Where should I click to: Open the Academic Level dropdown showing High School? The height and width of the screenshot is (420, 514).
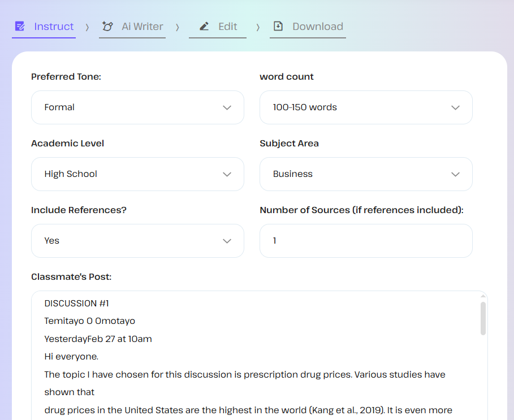pos(137,174)
